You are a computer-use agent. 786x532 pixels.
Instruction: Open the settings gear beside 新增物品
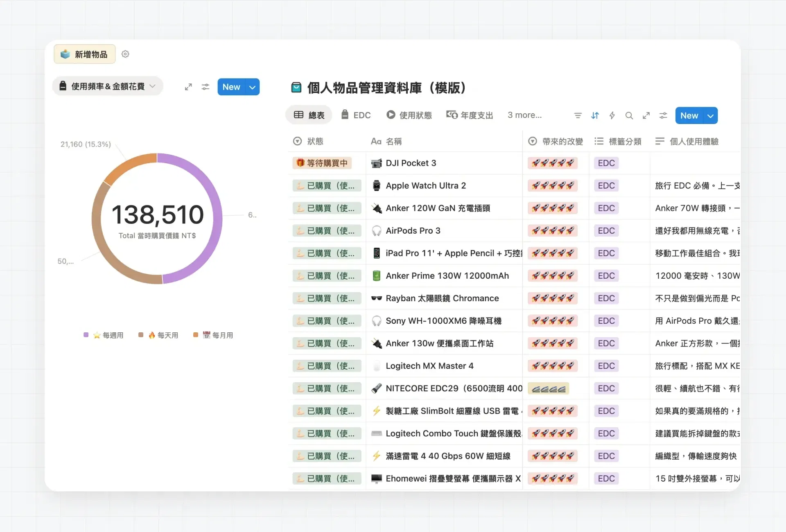click(125, 54)
